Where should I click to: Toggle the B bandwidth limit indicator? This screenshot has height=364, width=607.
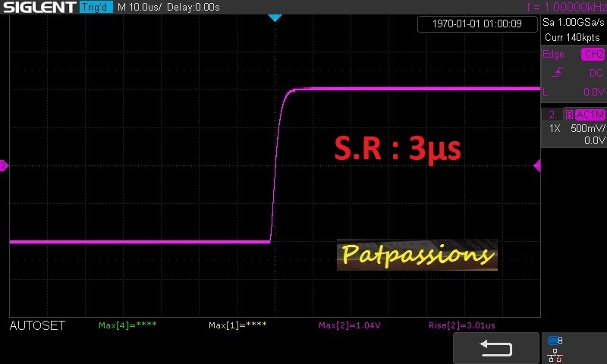[x=569, y=115]
